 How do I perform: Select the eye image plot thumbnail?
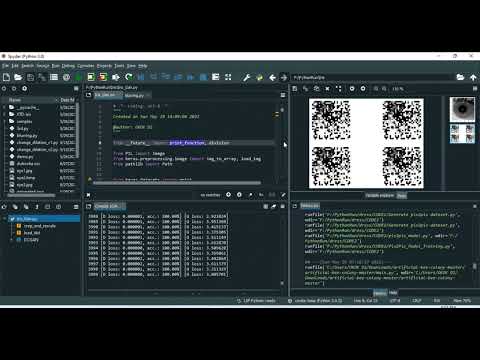click(462, 109)
